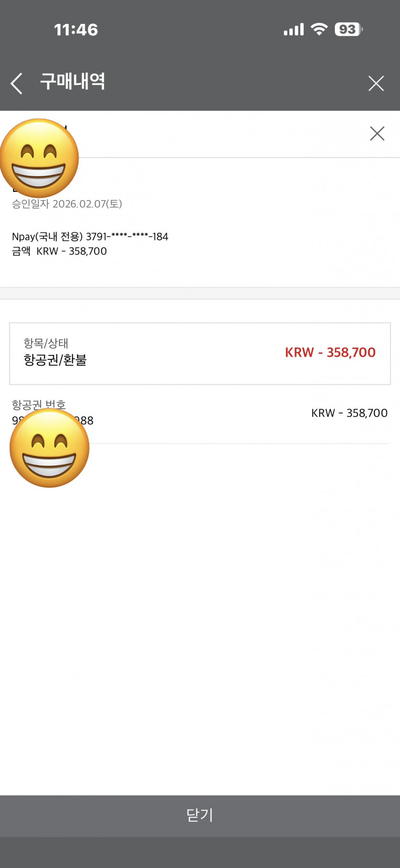Tap the cellular signal bars icon
This screenshot has width=400, height=868.
[x=294, y=30]
